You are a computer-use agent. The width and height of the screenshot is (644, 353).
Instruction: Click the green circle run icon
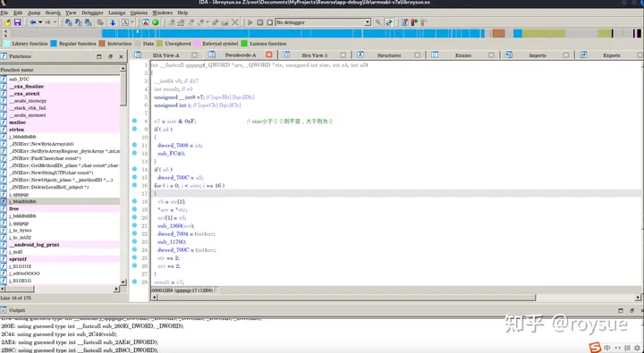[x=156, y=22]
